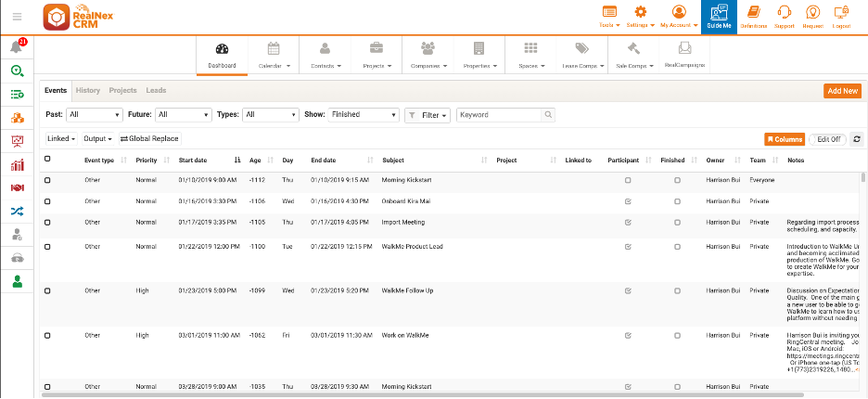868x399 pixels.
Task: Expand the Linked dropdown
Action: [x=61, y=138]
